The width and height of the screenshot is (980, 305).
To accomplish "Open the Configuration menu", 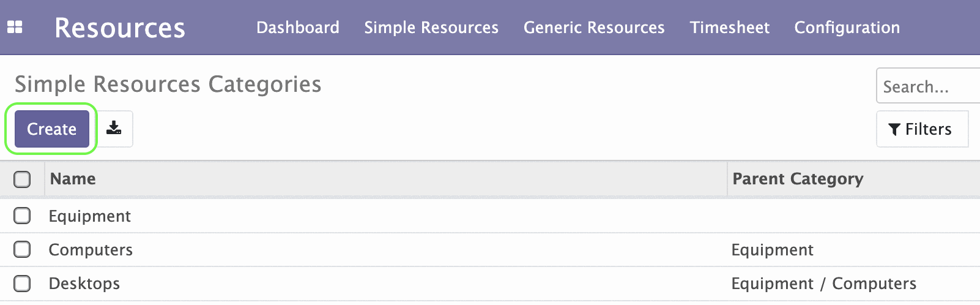I will 847,28.
